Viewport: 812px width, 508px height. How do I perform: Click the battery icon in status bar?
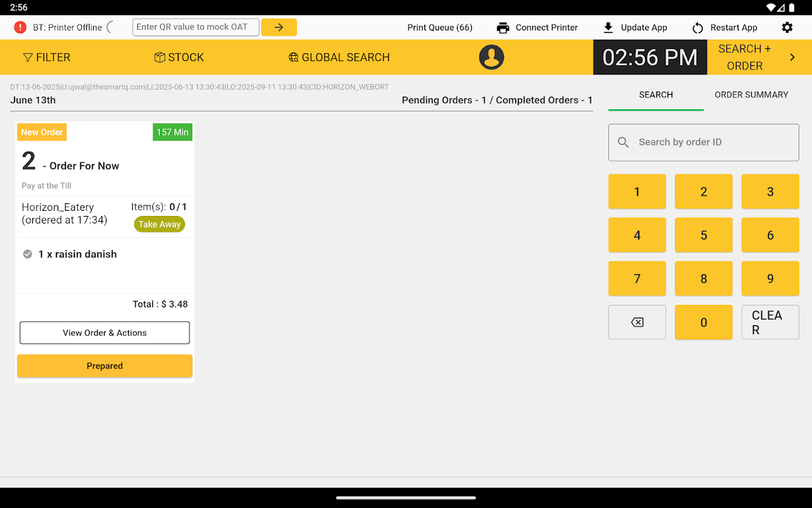click(x=792, y=8)
